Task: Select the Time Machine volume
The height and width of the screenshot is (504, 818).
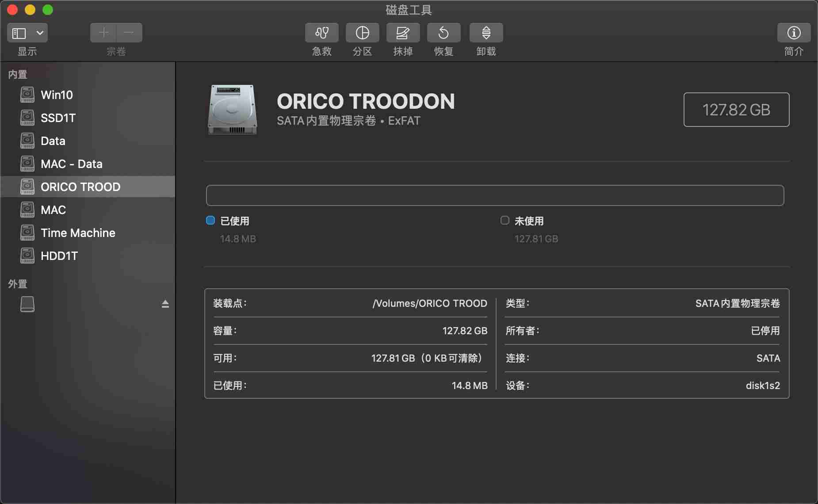Action: (x=88, y=233)
